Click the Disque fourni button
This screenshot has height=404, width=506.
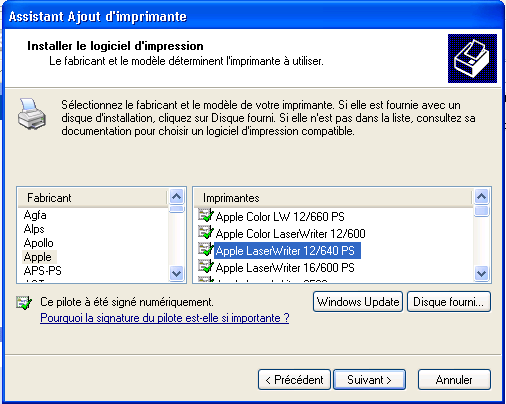pyautogui.click(x=449, y=302)
